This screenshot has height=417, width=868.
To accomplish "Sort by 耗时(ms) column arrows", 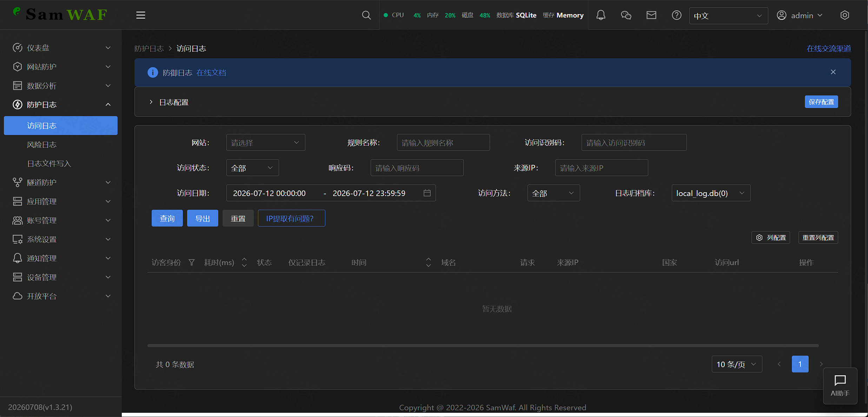I will point(244,262).
